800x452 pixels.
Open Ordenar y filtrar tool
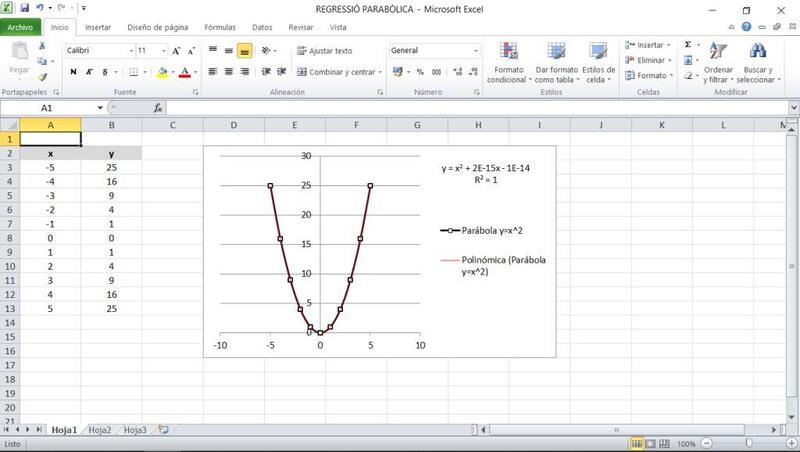point(718,62)
